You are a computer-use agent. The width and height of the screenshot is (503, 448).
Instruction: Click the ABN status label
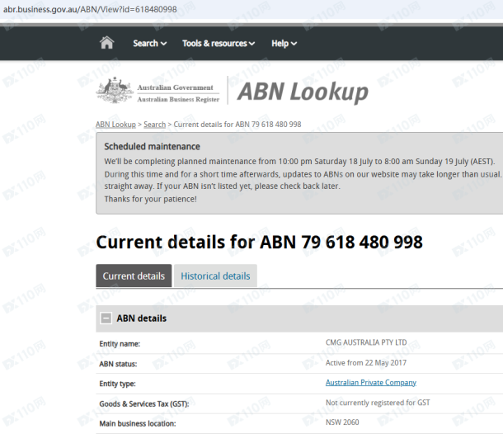(118, 364)
